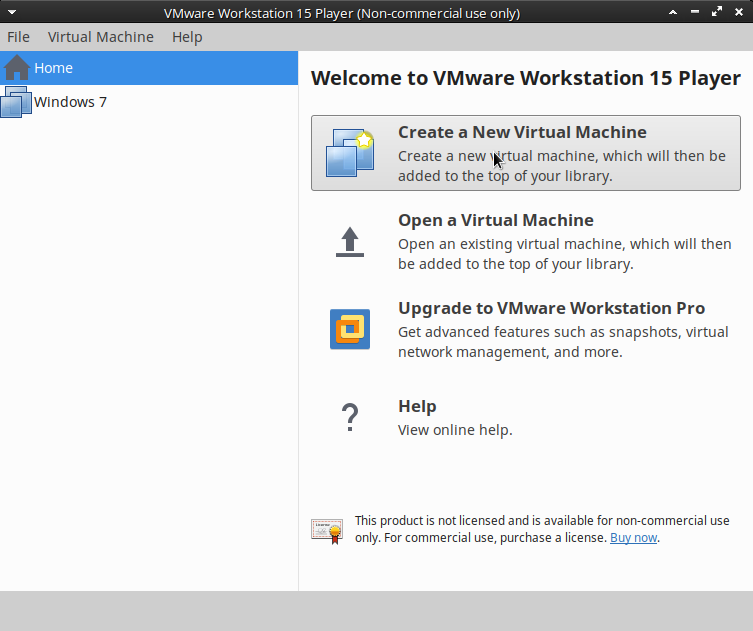Select the Windows 7 virtual machine

pos(149,102)
